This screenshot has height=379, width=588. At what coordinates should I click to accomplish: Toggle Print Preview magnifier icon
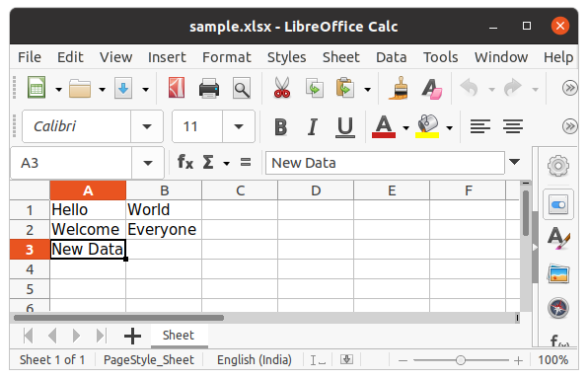pos(242,89)
